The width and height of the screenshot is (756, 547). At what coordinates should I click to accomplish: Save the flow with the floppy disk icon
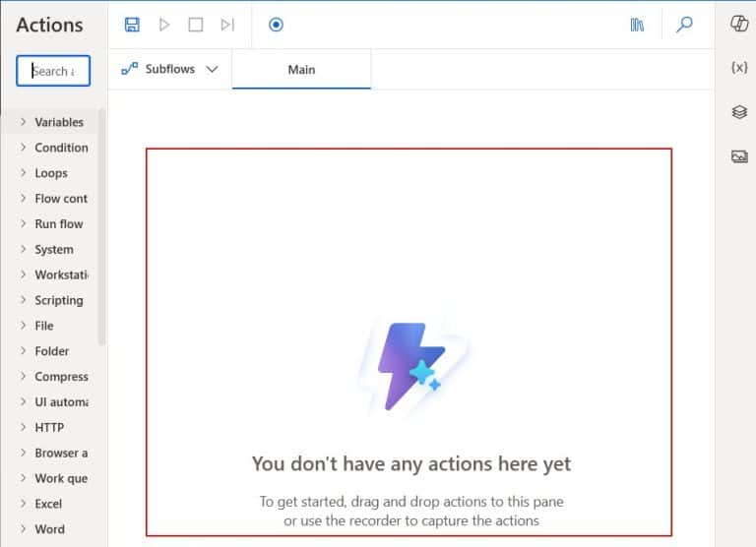[x=132, y=25]
